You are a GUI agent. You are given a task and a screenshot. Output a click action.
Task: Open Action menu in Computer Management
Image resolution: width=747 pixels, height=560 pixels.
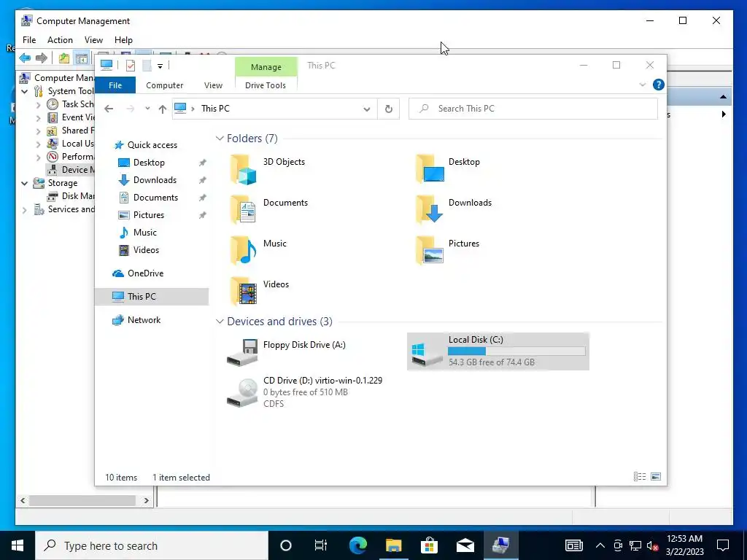point(60,40)
